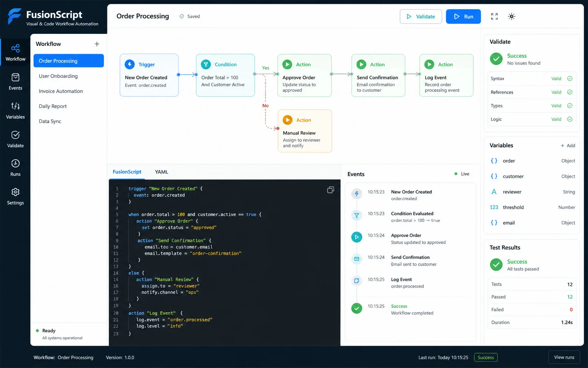Select the Order Processing workflow
The image size is (588, 368).
69,61
